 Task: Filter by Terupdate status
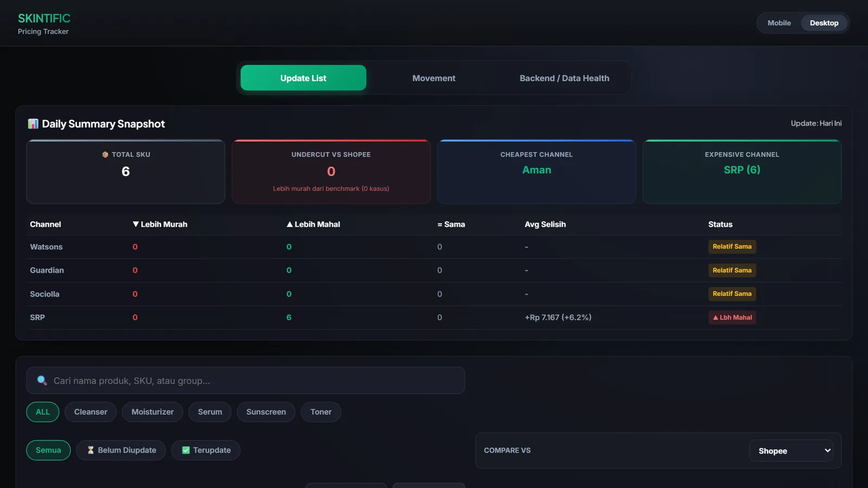206,450
